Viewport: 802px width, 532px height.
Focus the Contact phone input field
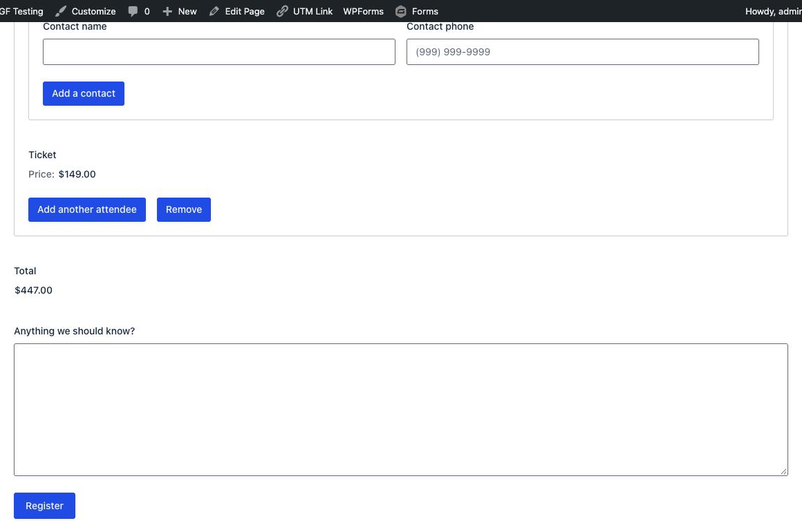tap(583, 52)
